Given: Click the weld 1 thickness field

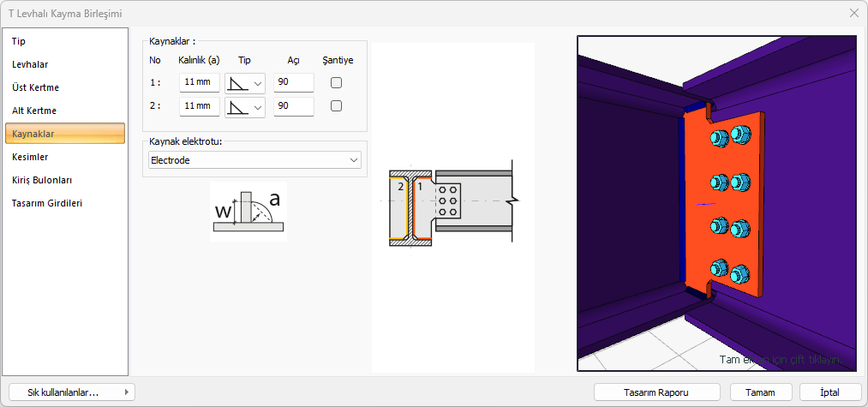Looking at the screenshot, I should [199, 83].
